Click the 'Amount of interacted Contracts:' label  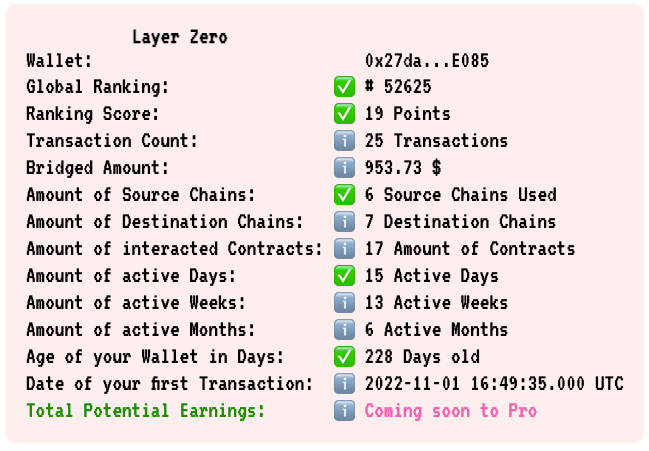pyautogui.click(x=174, y=249)
